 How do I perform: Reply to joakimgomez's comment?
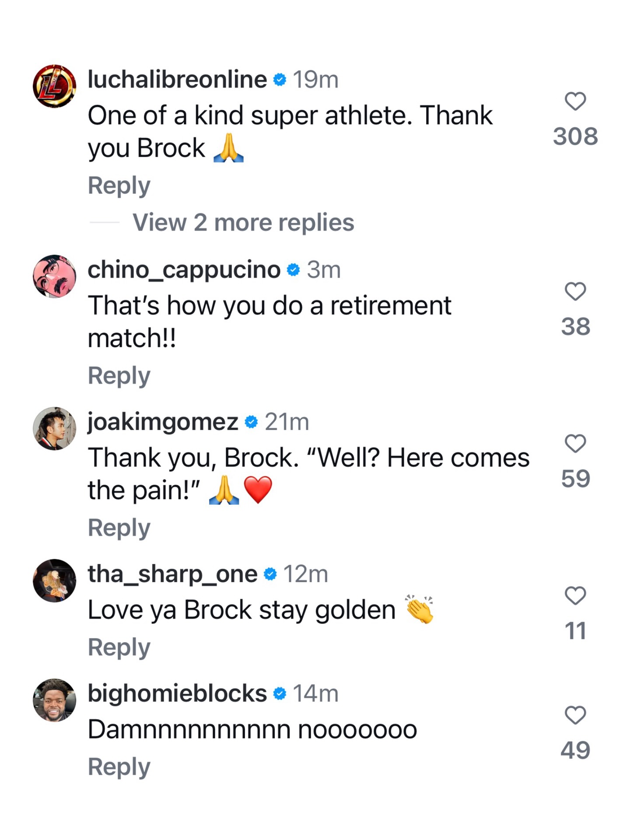click(x=119, y=528)
